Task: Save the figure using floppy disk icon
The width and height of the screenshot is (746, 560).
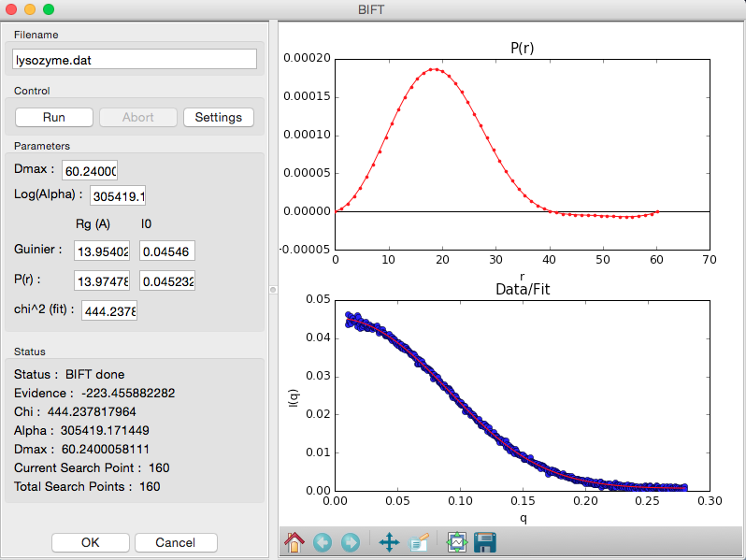Action: 485,542
